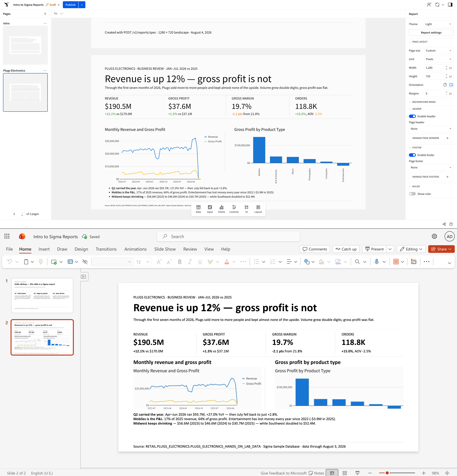Screen dimensions: 457x476
Task: Click the increase font size icon
Action: tap(159, 262)
